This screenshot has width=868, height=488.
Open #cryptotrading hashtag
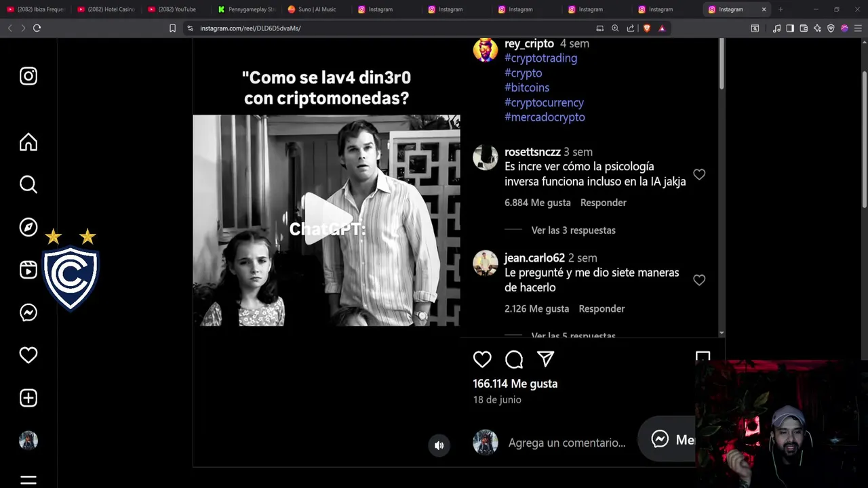(x=540, y=58)
